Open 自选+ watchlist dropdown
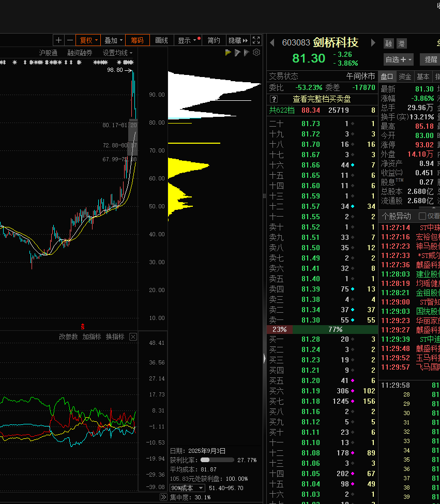 tap(399, 59)
